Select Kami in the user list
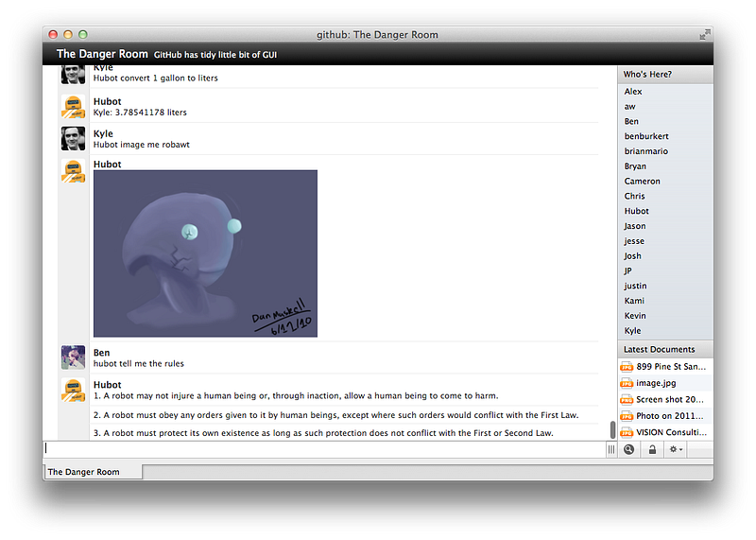 [x=665, y=301]
